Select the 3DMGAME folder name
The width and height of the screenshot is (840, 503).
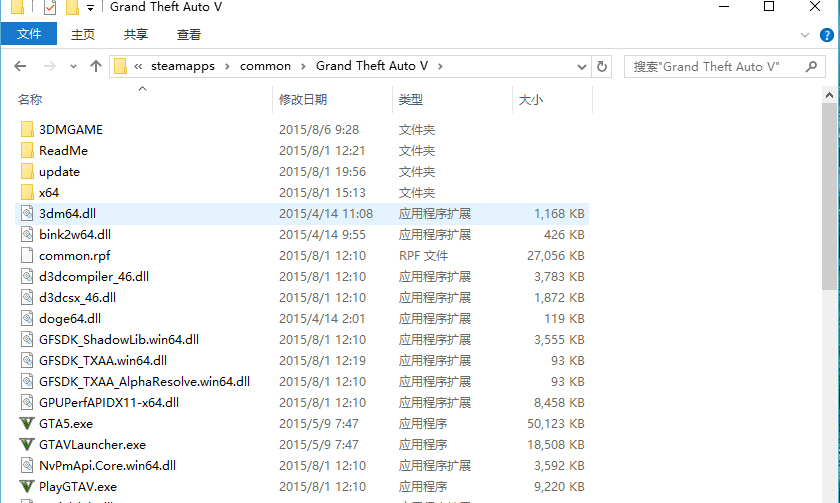(x=71, y=130)
